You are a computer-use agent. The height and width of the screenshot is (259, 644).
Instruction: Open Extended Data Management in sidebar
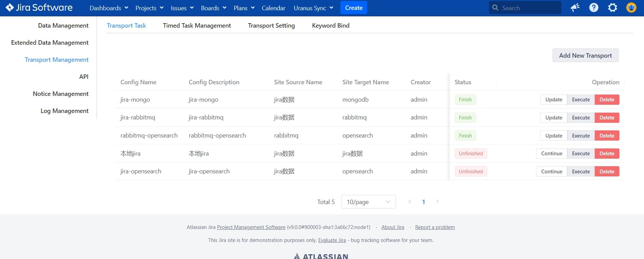[50, 43]
